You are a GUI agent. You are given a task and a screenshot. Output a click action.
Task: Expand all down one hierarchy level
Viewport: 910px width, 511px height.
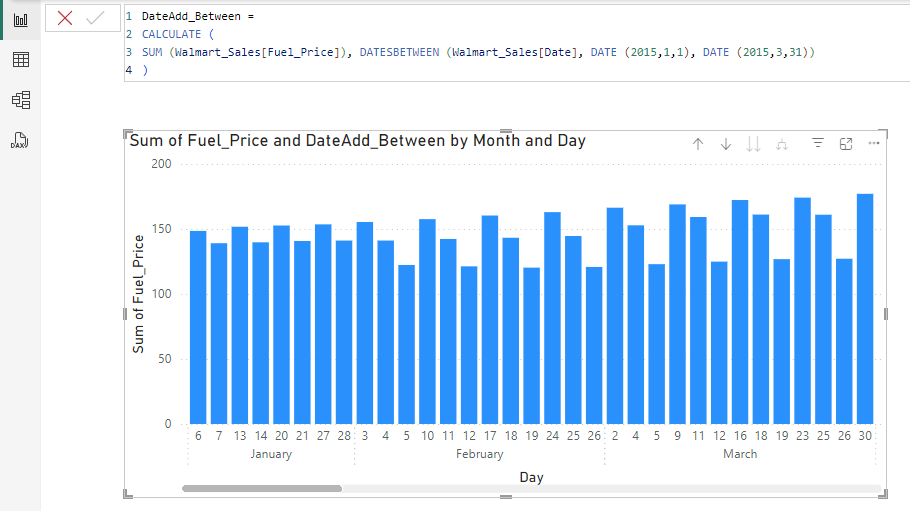pyautogui.click(x=782, y=144)
